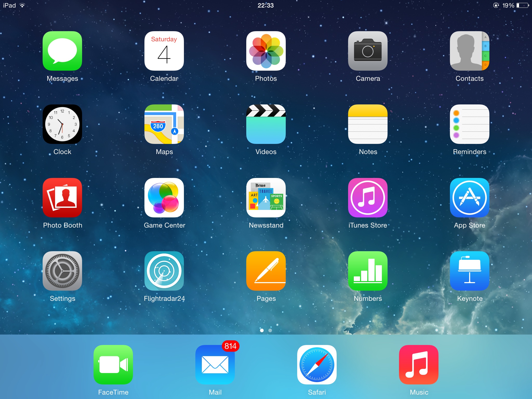
Task: Launch the Photos app
Action: coord(266,51)
